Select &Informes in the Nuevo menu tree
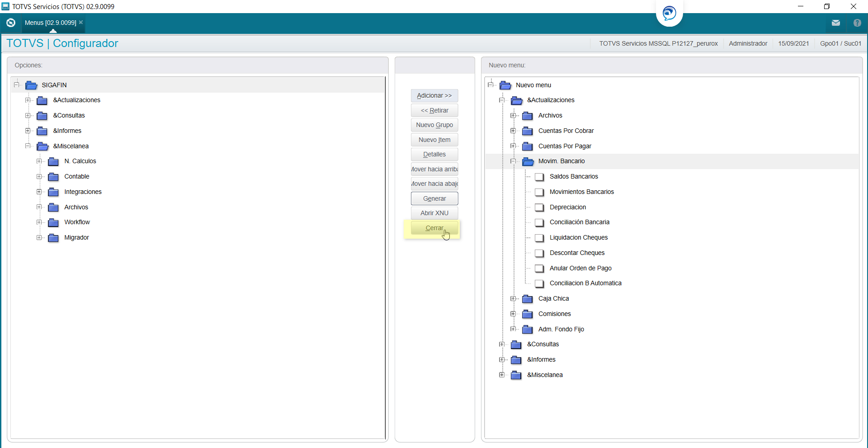868x448 pixels. coord(541,359)
